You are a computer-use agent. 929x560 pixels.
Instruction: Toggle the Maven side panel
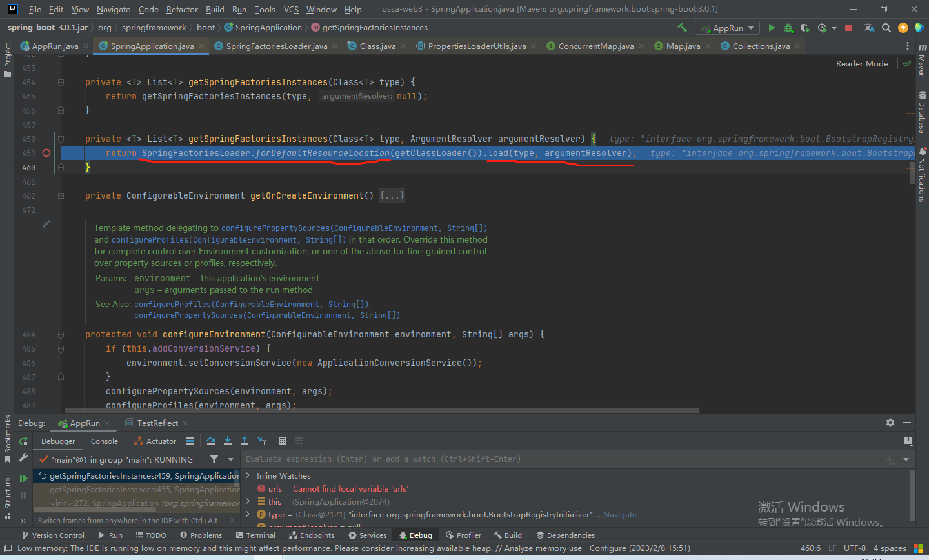click(922, 61)
